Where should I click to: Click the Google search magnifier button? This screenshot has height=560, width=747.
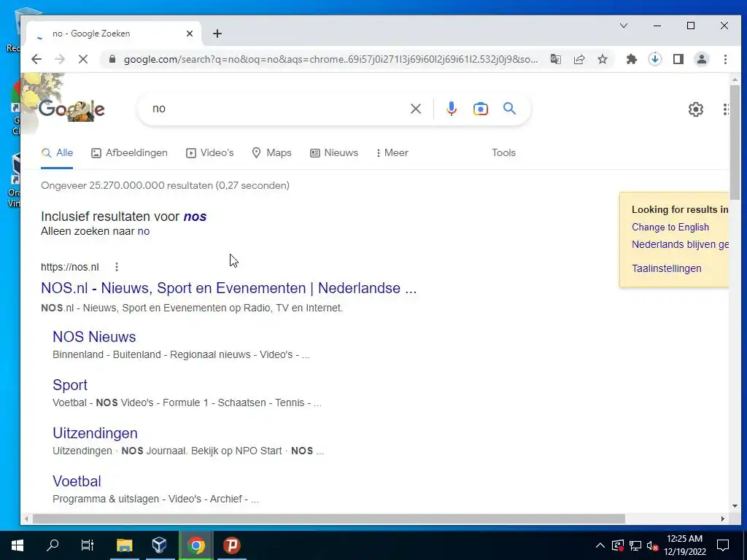point(509,109)
